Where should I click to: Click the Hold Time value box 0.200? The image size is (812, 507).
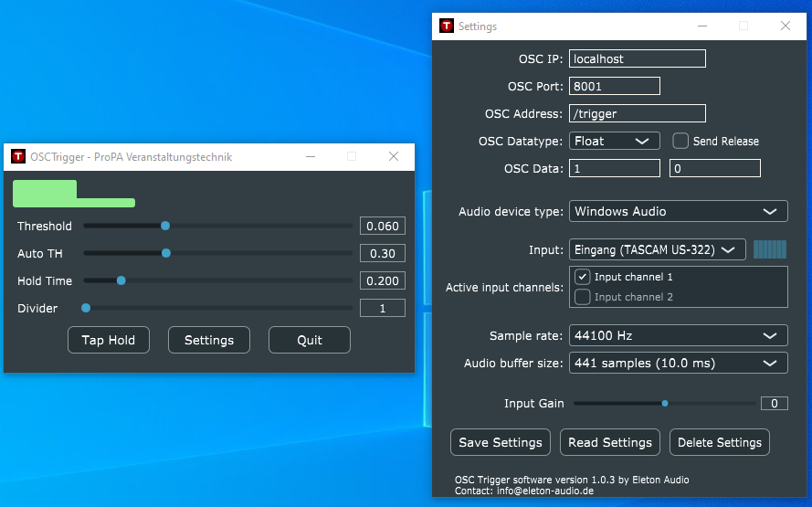(x=382, y=280)
